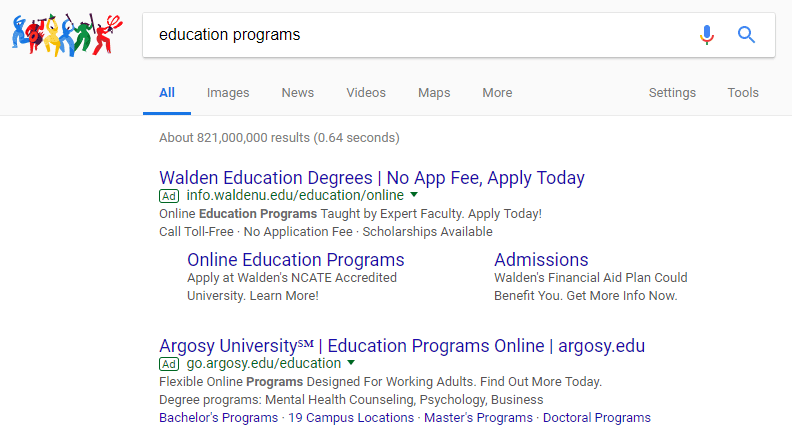Screen dimensions: 792x442
Task: Open search Settings
Action: 672,93
